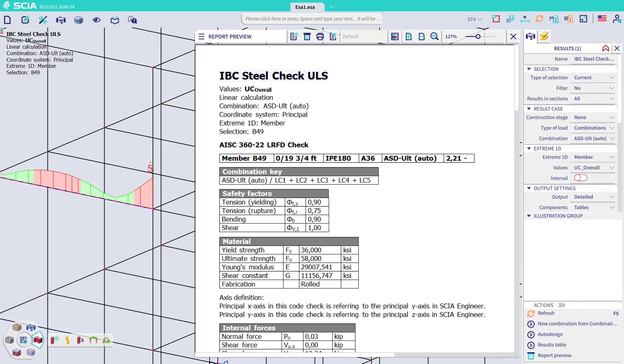Select the steel section icon in radial menu
This screenshot has width=624, height=364.
(x=38, y=340)
